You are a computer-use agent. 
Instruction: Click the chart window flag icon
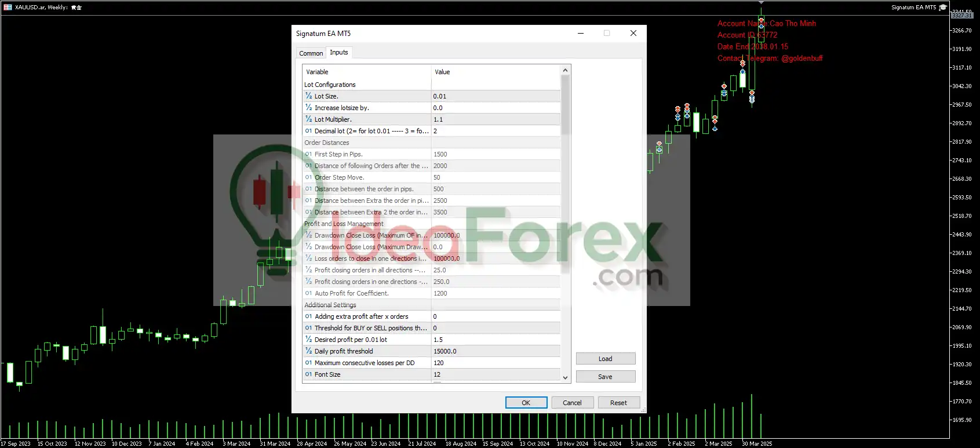8,7
